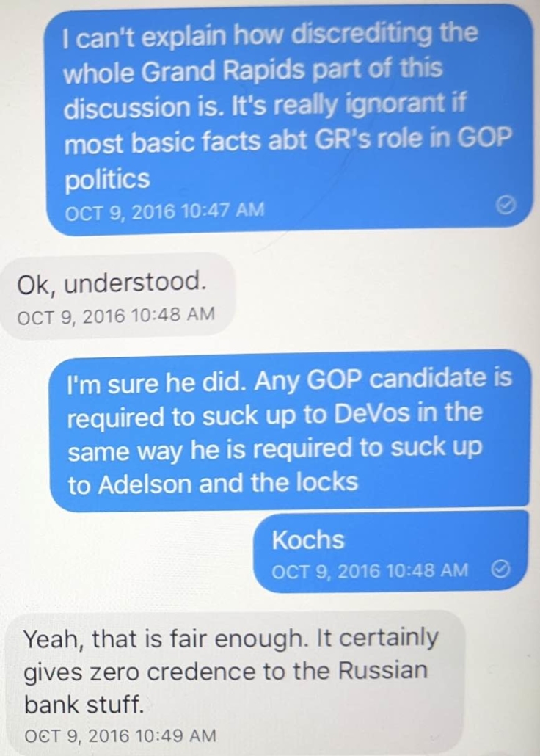The height and width of the screenshot is (756, 540).
Task: Click the delivered checkmark on Grand Rapids message
Action: point(506,206)
